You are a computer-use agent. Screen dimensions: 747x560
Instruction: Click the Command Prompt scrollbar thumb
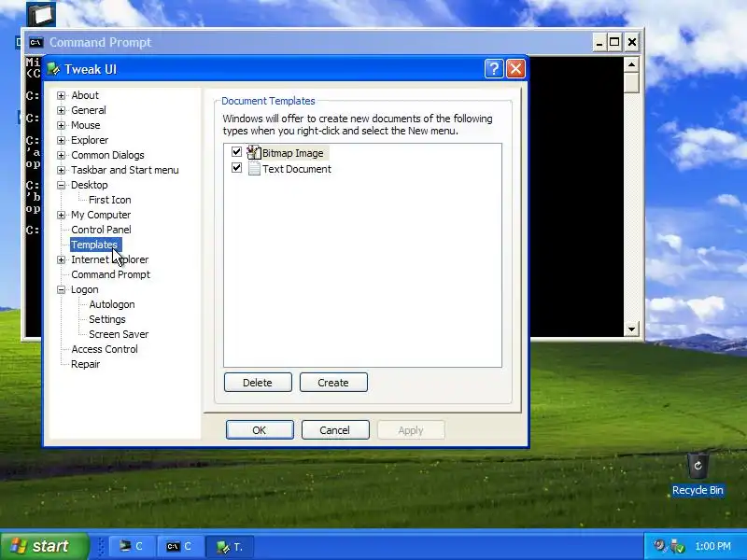coord(631,82)
